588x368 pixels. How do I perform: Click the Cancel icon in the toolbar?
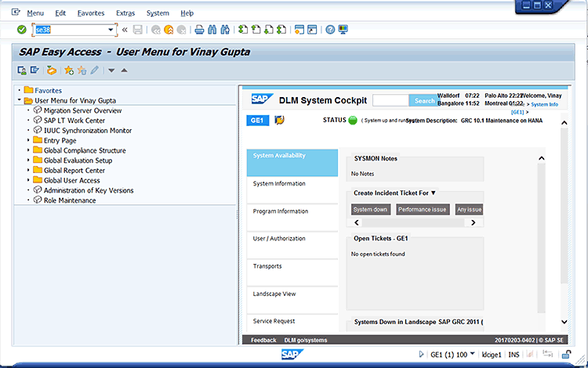click(x=182, y=30)
